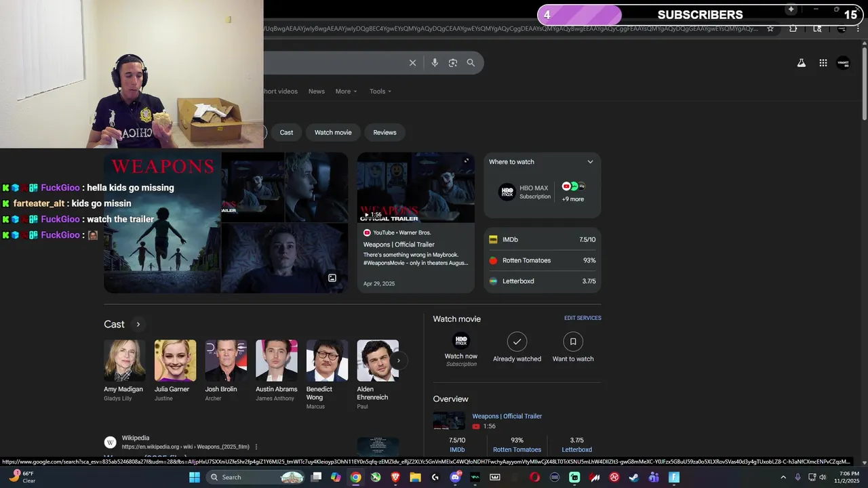Expand the More search filters dropdown
The height and width of the screenshot is (488, 868).
pos(346,91)
